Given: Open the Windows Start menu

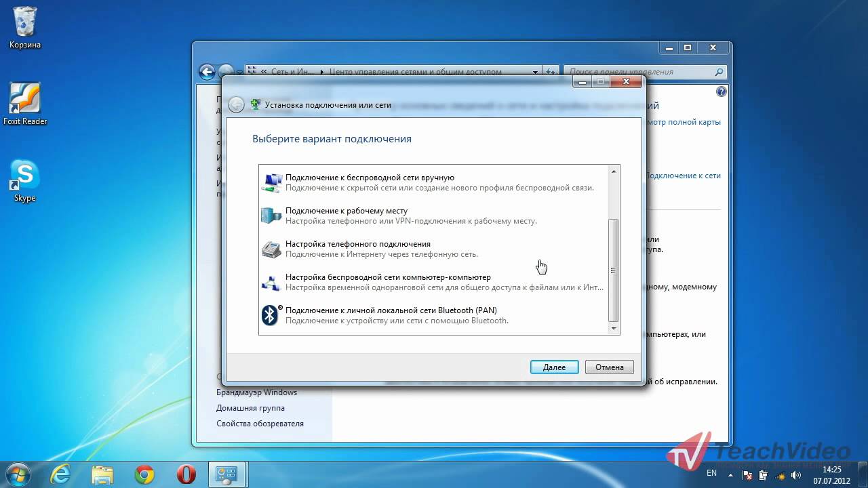Looking at the screenshot, I should [x=18, y=474].
